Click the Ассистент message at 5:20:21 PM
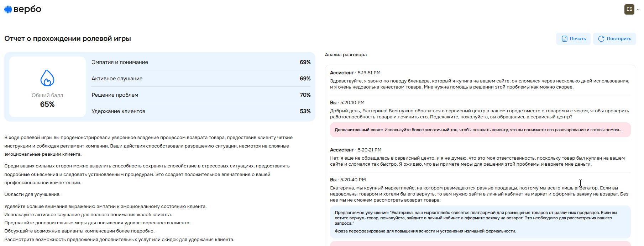This screenshot has height=246, width=644. tap(479, 161)
